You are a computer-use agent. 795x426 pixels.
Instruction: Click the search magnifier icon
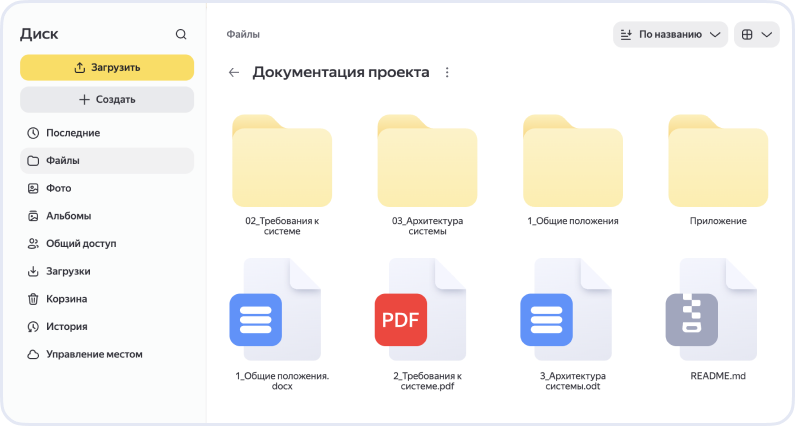[181, 34]
